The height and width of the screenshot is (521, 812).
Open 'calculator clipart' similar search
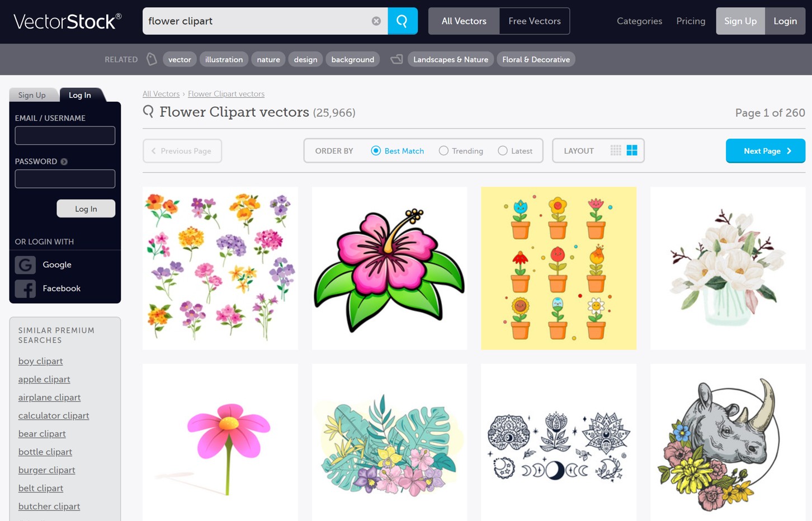click(54, 415)
